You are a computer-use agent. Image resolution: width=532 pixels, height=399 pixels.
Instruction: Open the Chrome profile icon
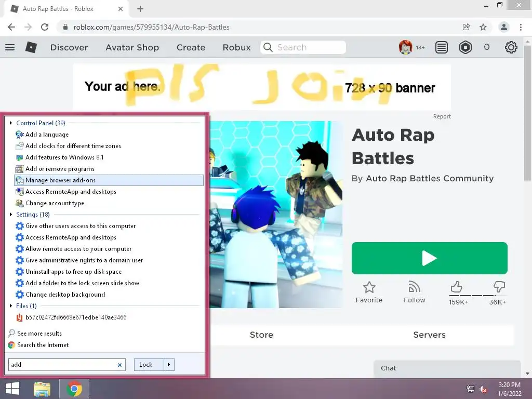point(504,27)
